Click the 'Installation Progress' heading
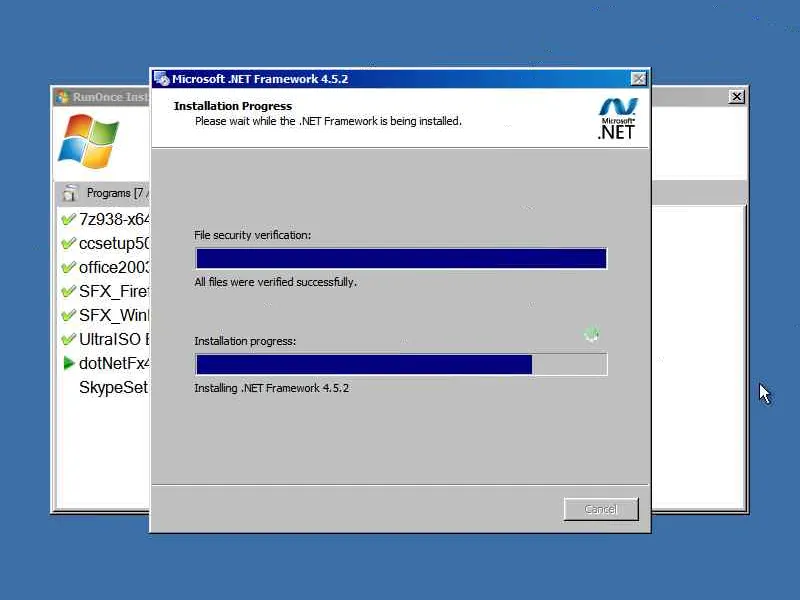 tap(233, 106)
